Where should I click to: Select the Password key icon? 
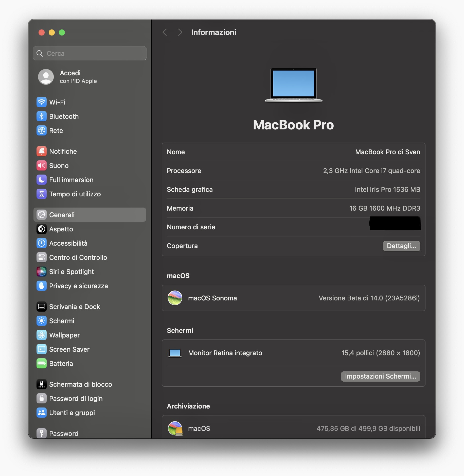(42, 433)
